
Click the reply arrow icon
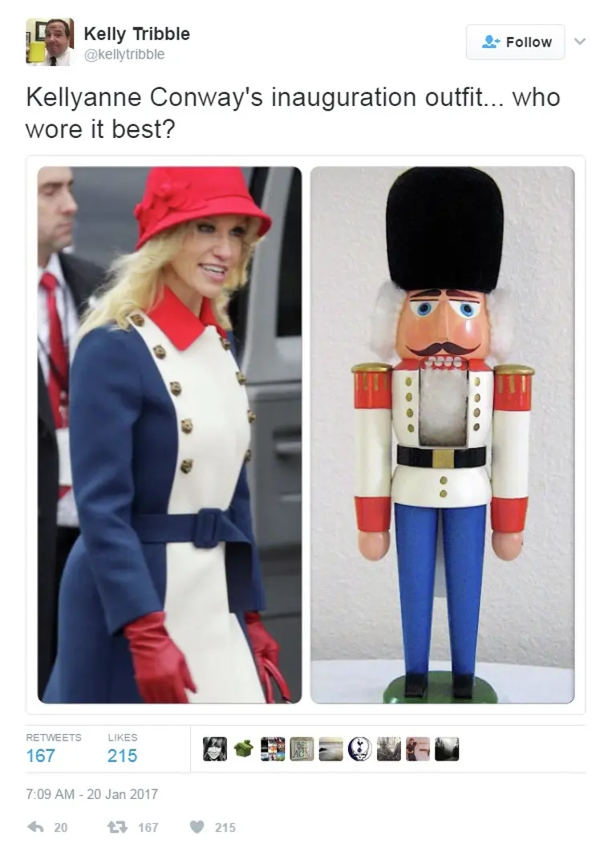coord(35,826)
